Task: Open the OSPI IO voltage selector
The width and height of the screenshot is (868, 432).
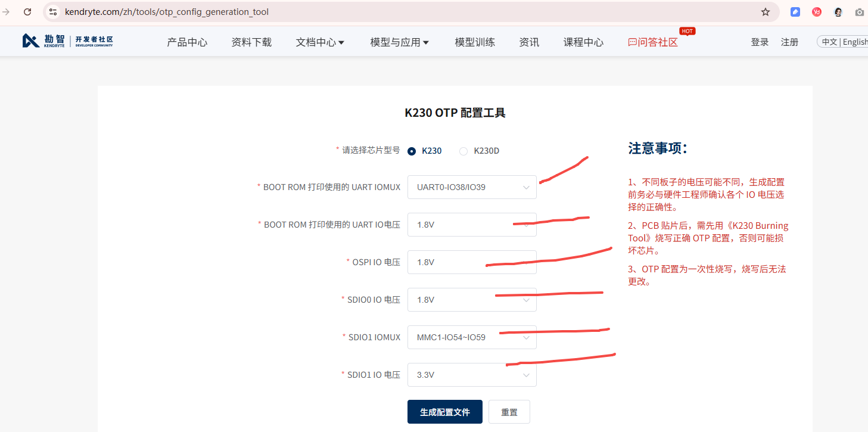Action: click(x=472, y=262)
